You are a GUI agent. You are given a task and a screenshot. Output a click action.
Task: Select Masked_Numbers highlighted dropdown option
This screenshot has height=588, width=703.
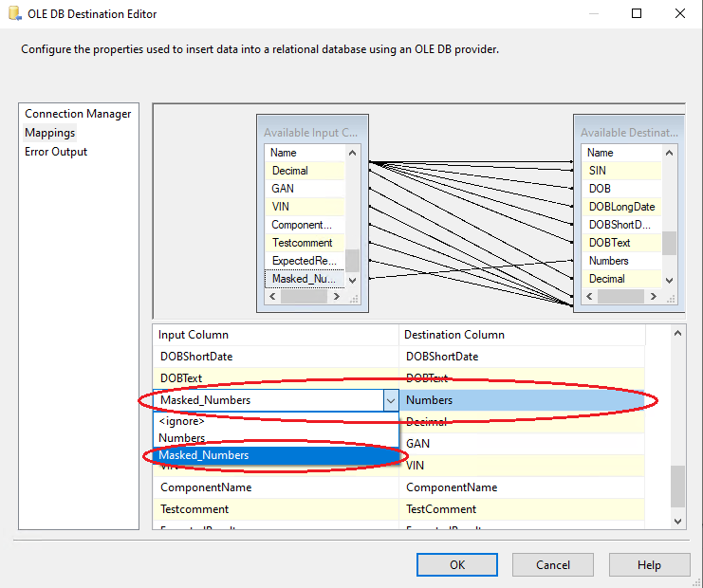click(204, 455)
